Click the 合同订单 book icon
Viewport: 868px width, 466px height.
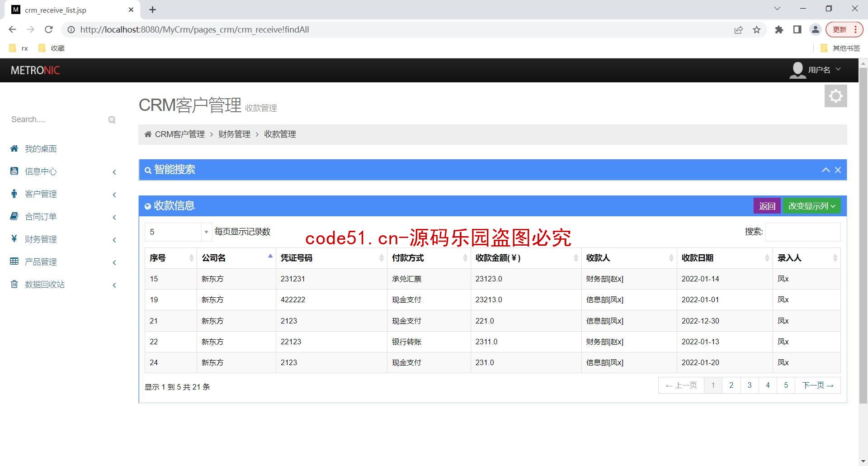coord(14,216)
